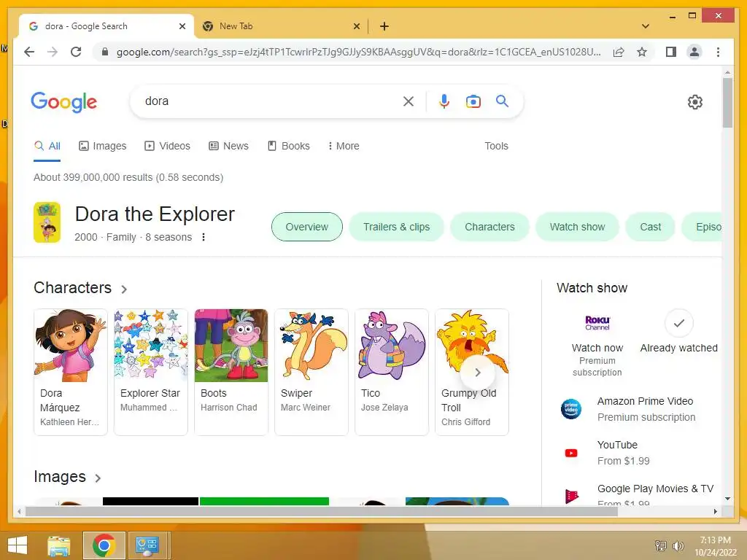Open search Tools
The image size is (747, 560).
pyautogui.click(x=496, y=146)
